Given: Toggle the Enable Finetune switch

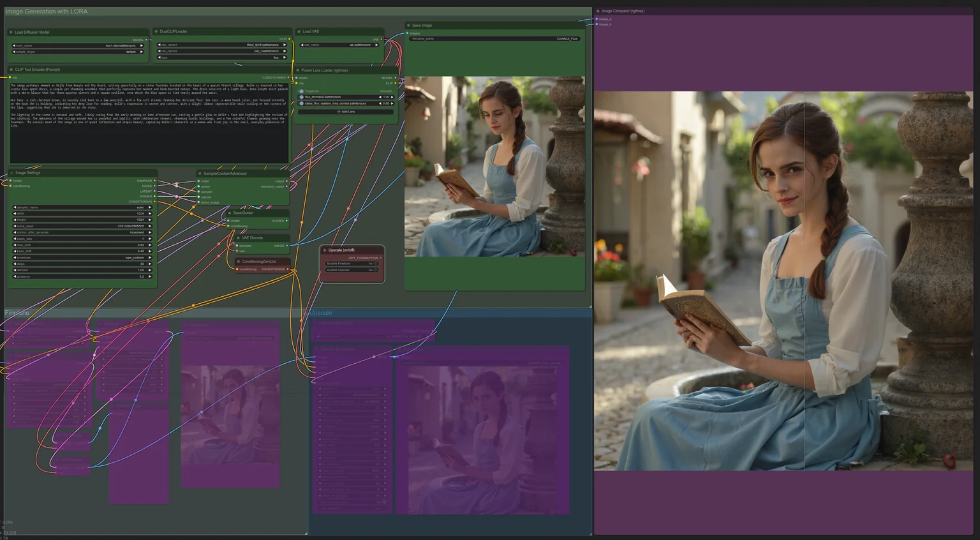Looking at the screenshot, I should pyautogui.click(x=375, y=264).
